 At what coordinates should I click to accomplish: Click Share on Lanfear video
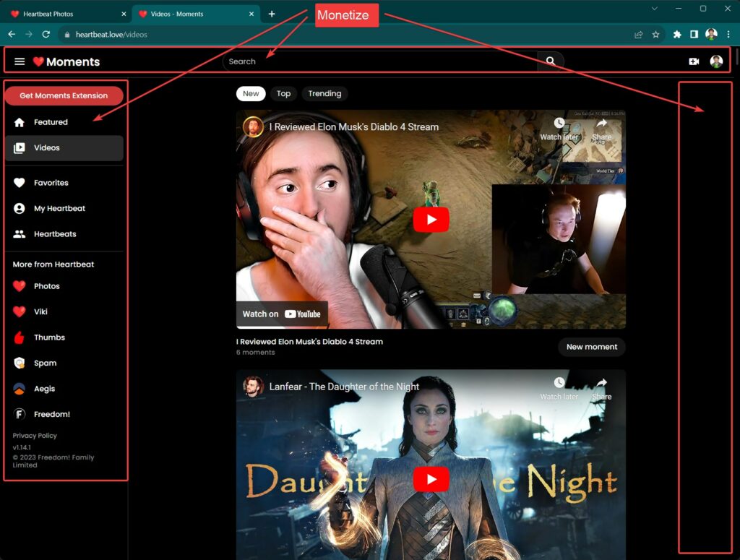(x=602, y=389)
